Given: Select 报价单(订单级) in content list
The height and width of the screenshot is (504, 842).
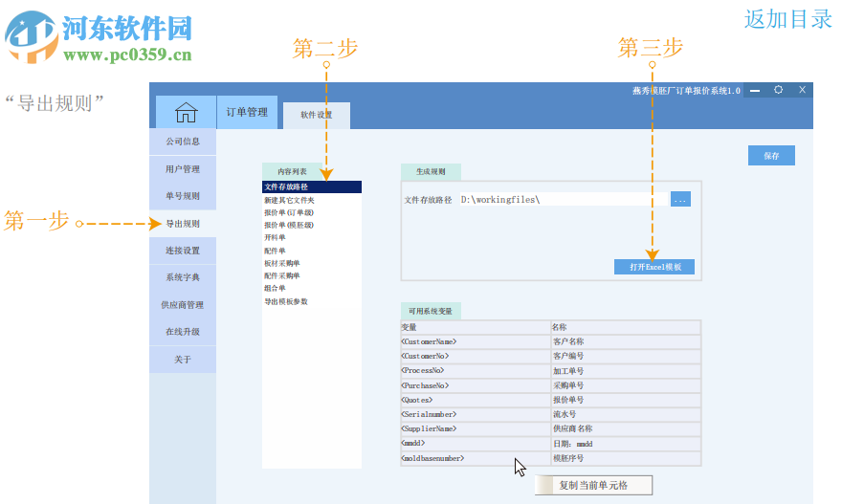Looking at the screenshot, I should (312, 212).
